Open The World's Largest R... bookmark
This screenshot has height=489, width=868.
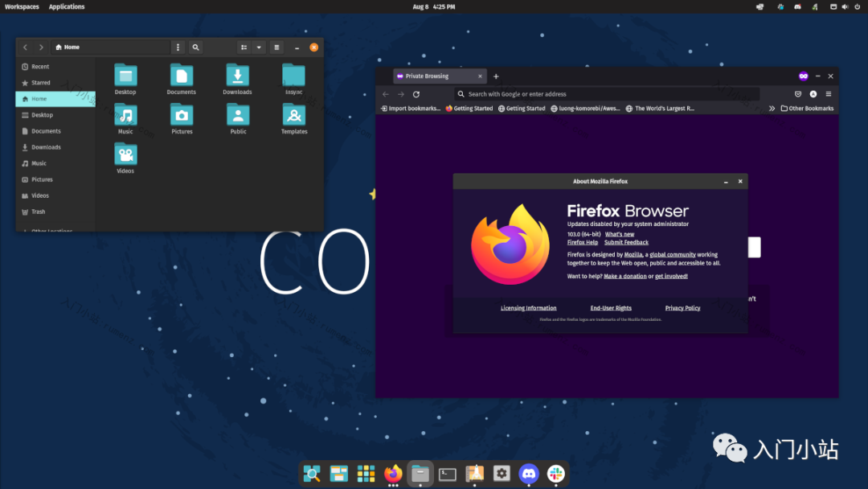(660, 109)
